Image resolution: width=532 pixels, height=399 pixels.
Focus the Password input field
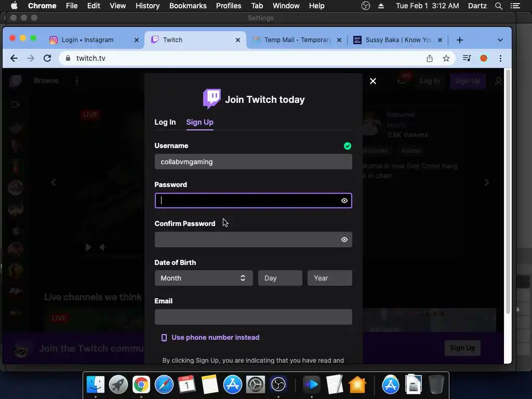pyautogui.click(x=253, y=201)
